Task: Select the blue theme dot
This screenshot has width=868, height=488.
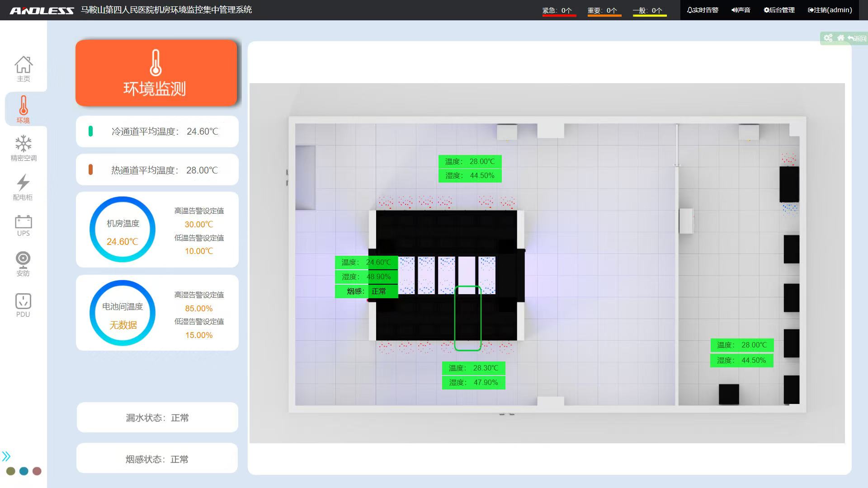Action: click(x=24, y=471)
